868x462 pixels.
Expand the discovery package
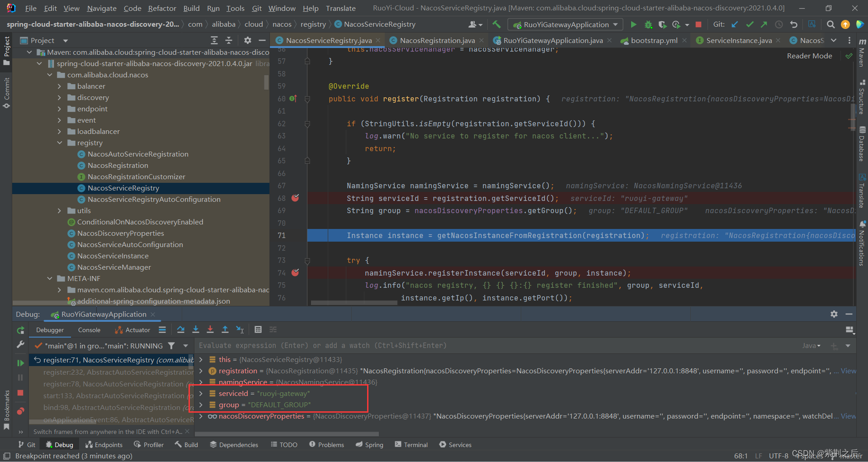(59, 97)
